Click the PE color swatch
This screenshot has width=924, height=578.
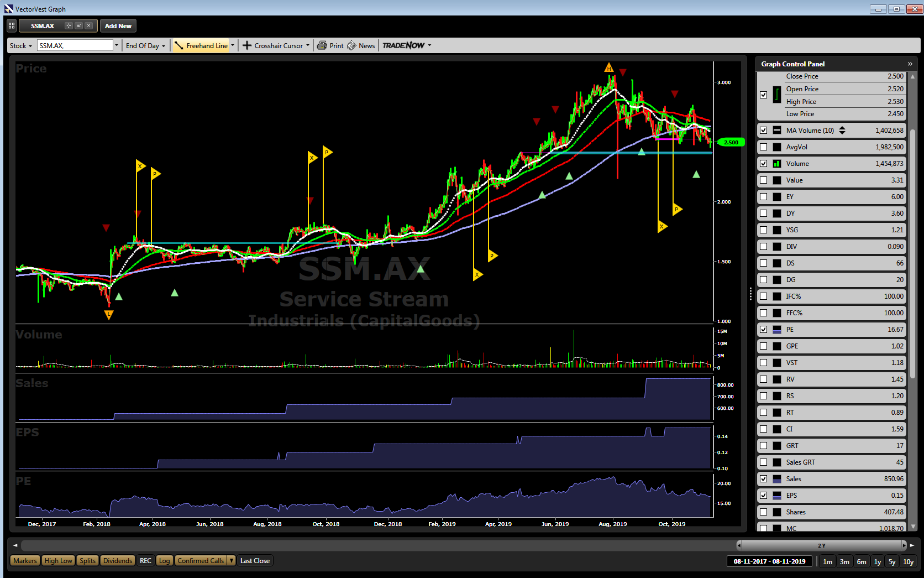point(777,330)
